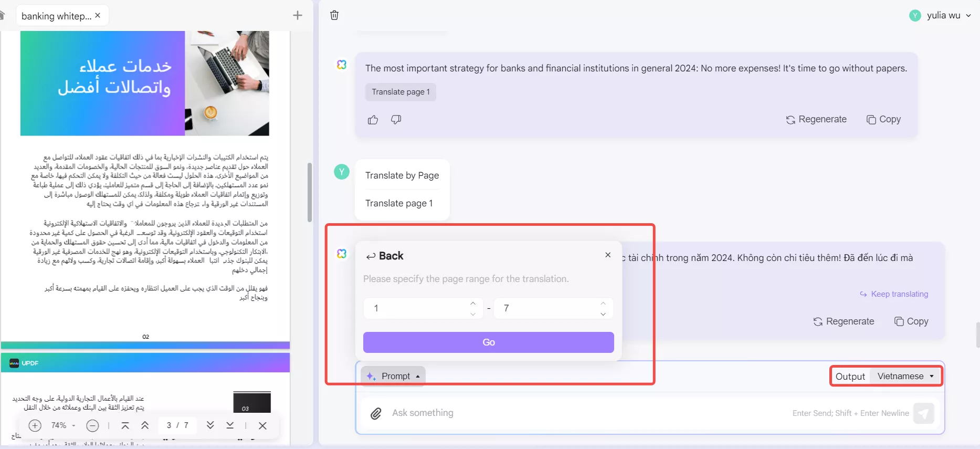Select the banking whitepaper document tab

click(62, 16)
